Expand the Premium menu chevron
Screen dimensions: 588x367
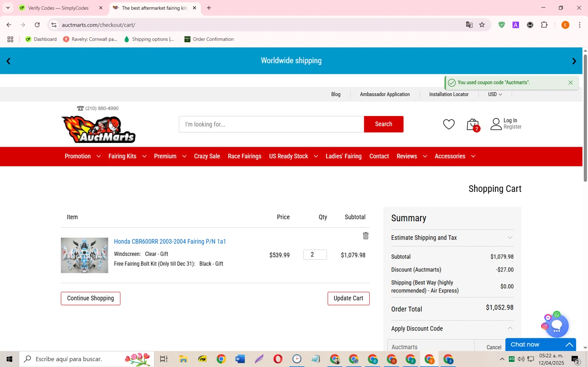(x=184, y=156)
